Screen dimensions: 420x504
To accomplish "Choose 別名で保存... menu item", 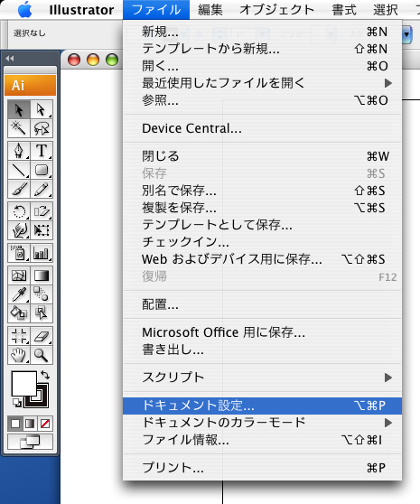I will pos(262,191).
